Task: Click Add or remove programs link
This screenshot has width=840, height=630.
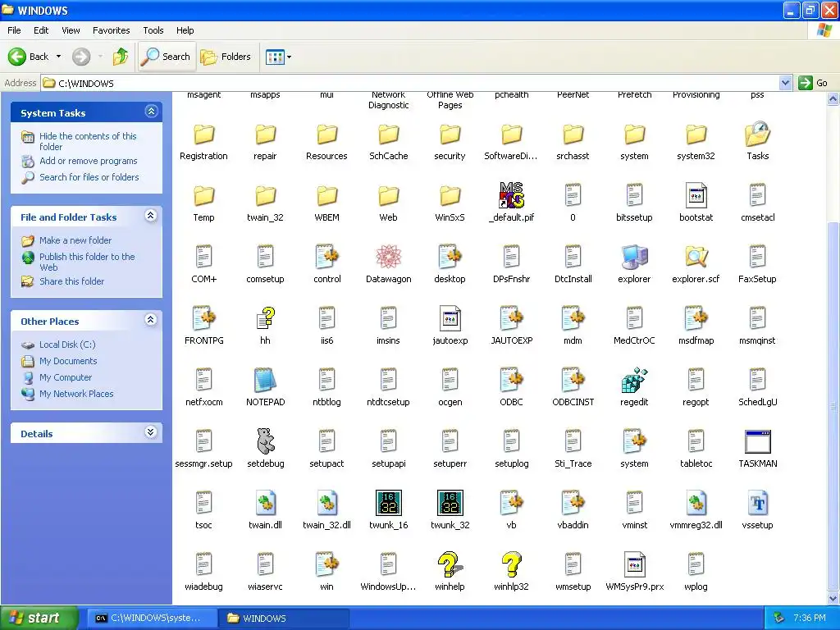Action: pyautogui.click(x=89, y=161)
